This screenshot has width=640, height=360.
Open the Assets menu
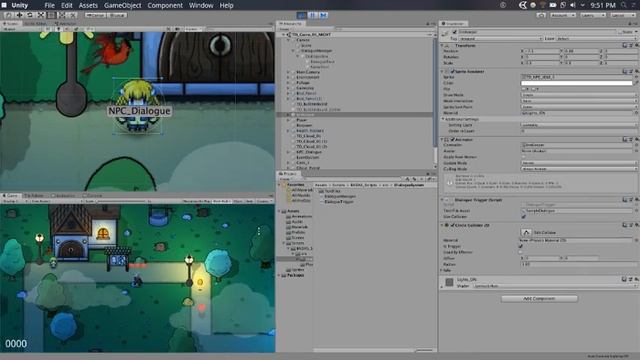click(88, 5)
